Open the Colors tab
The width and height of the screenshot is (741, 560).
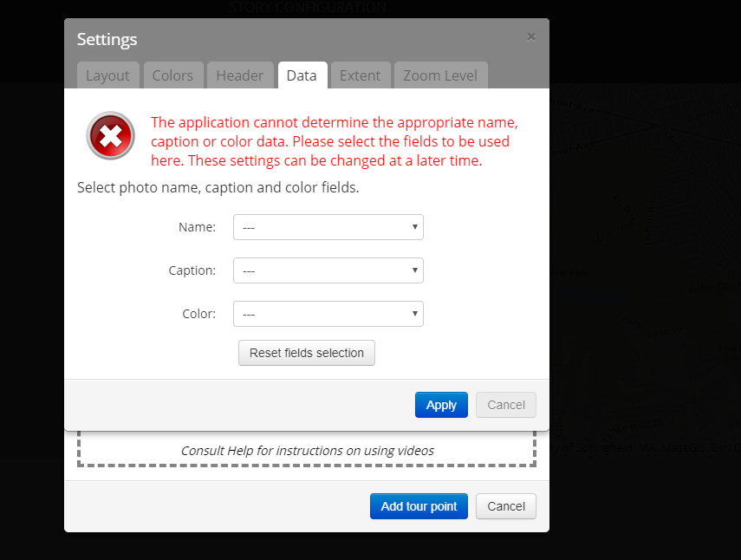tap(173, 75)
